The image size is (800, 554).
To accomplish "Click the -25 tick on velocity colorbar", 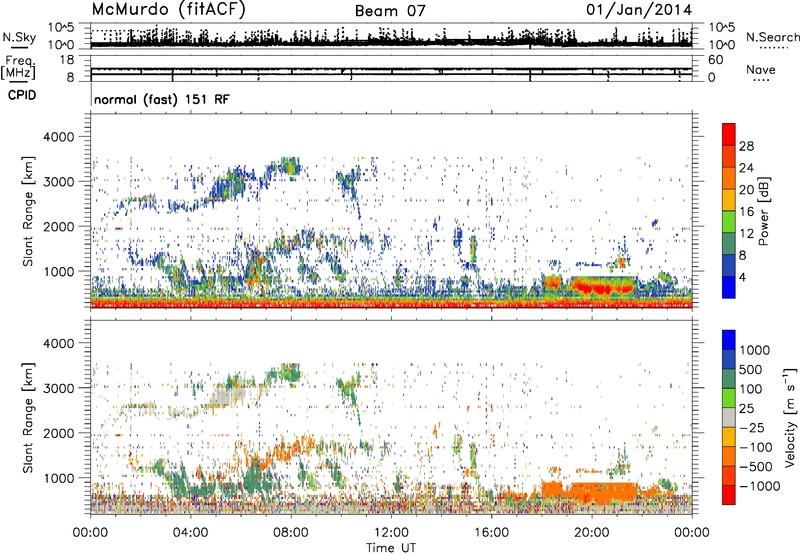I will [x=753, y=427].
